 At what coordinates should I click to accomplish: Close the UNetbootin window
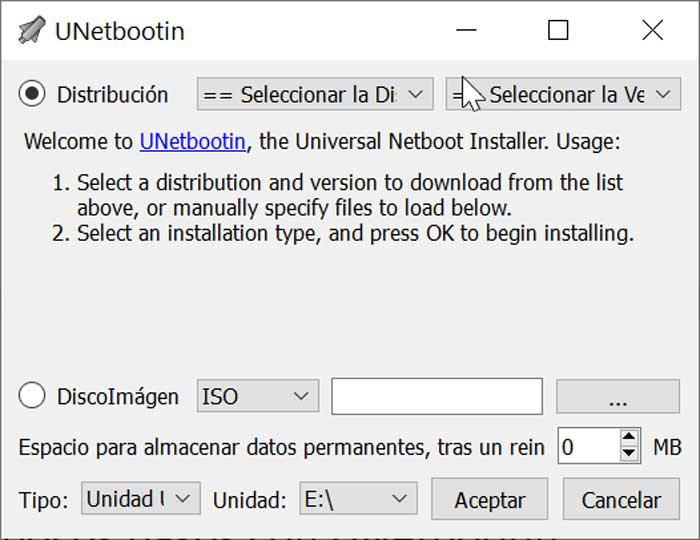[x=652, y=30]
